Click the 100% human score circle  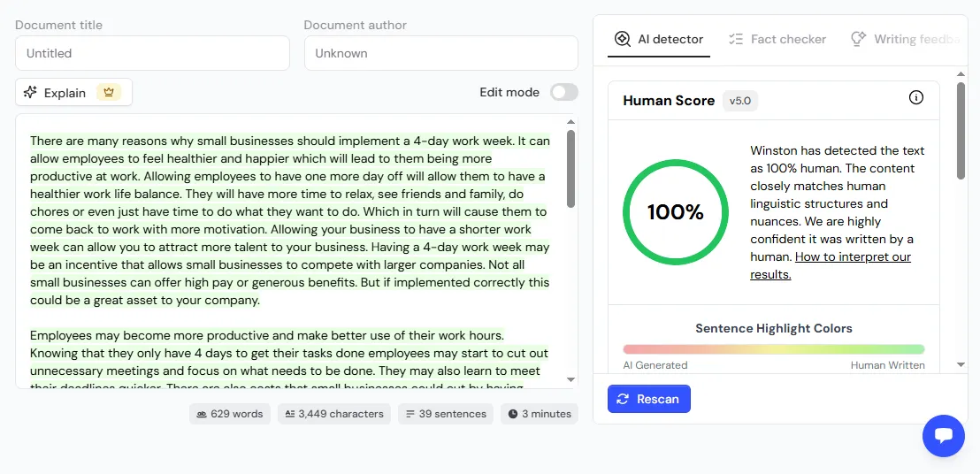tap(676, 212)
